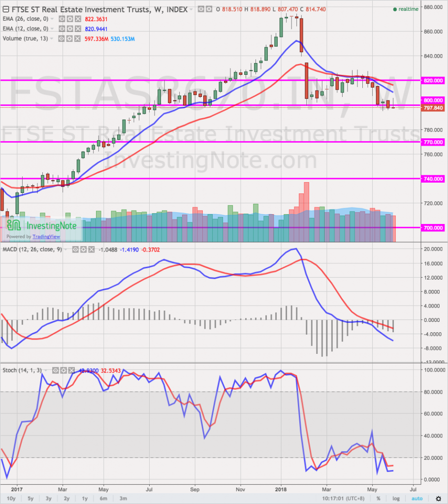Toggle percentage scale with % button

click(x=378, y=499)
